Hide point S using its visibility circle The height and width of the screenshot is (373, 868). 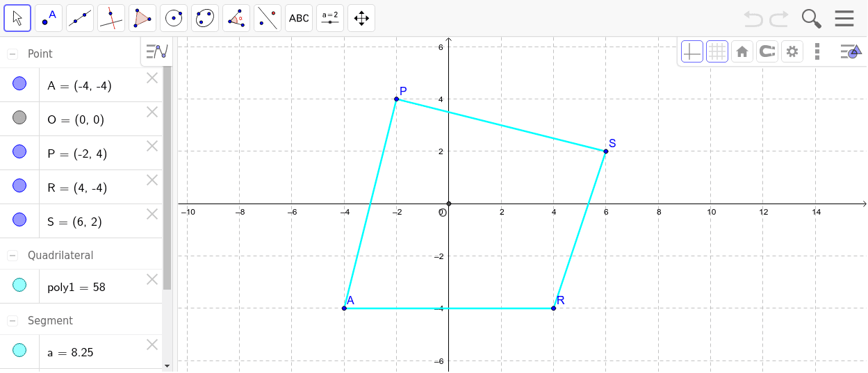pos(19,220)
